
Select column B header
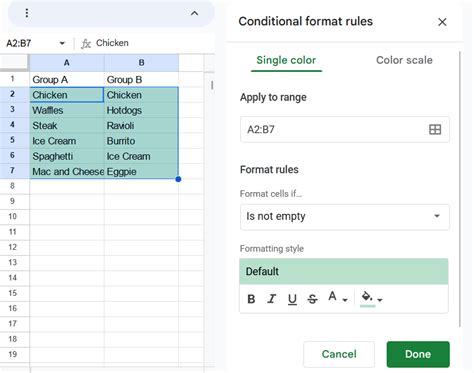tap(141, 63)
